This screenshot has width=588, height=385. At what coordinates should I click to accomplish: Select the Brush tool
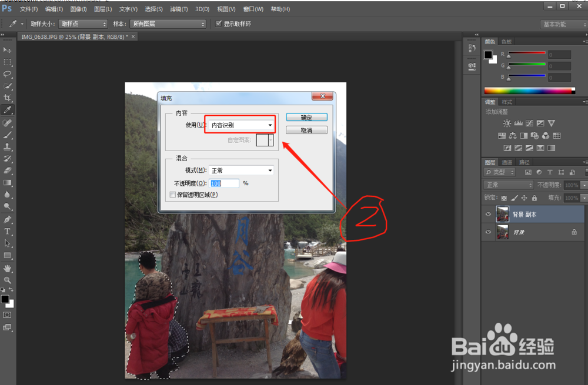7,135
